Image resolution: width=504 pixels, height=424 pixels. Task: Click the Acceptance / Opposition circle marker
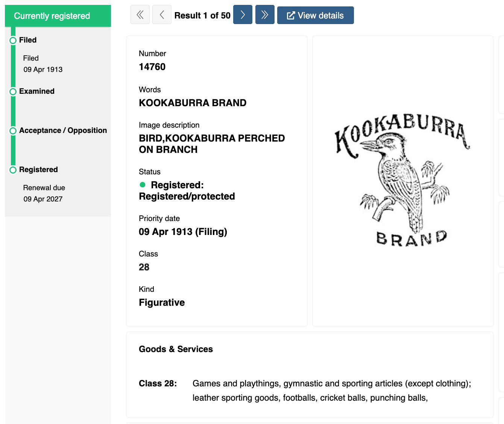tap(13, 131)
